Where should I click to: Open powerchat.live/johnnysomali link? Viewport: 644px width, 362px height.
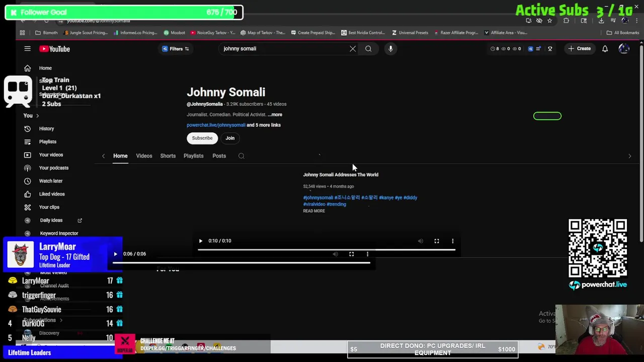click(x=216, y=125)
